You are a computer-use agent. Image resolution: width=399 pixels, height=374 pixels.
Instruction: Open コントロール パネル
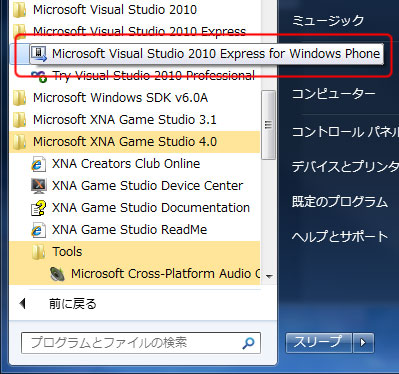coord(345,132)
